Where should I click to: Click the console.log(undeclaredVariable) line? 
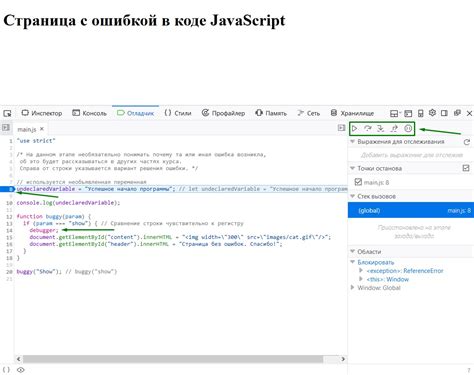click(x=68, y=203)
